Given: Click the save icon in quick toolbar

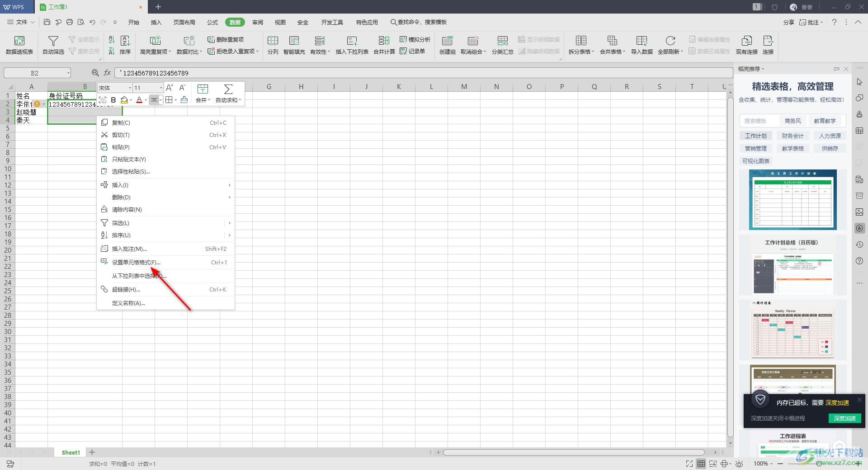Looking at the screenshot, I should click(47, 22).
